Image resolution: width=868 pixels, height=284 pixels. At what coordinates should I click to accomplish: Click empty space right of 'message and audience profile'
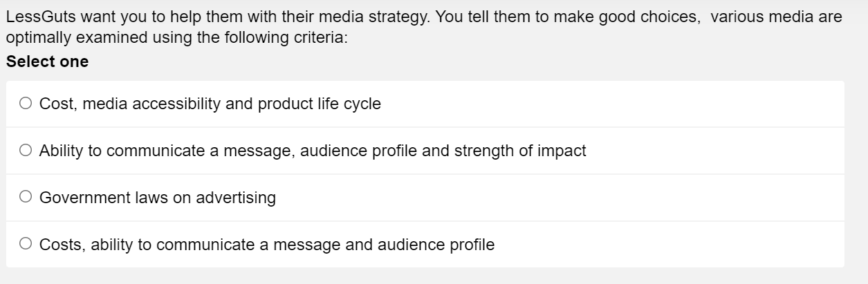(x=664, y=245)
